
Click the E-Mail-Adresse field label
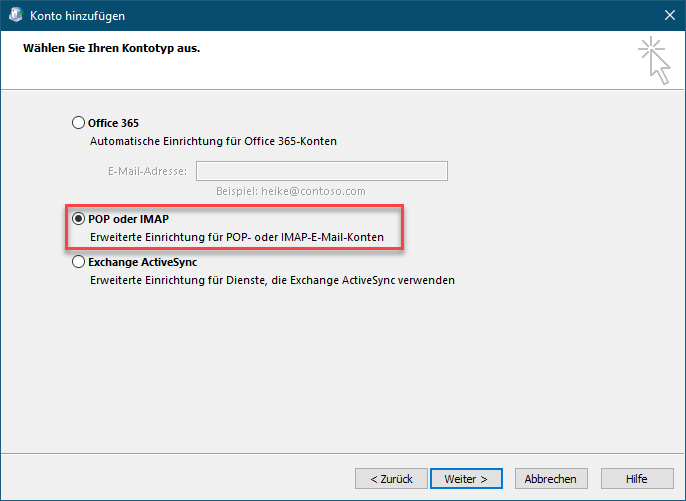pos(147,171)
